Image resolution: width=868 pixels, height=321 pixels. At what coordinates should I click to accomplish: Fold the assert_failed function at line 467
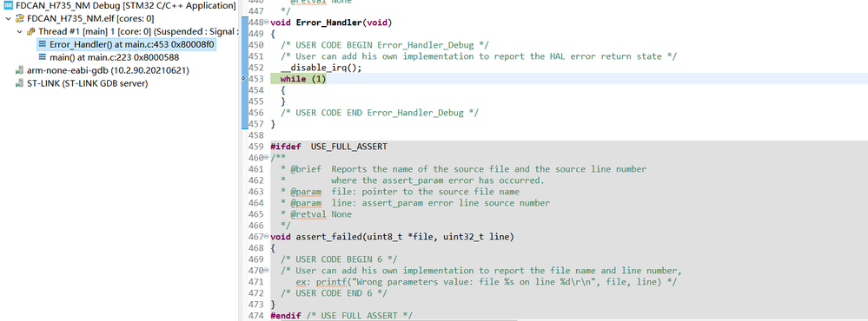tap(266, 237)
